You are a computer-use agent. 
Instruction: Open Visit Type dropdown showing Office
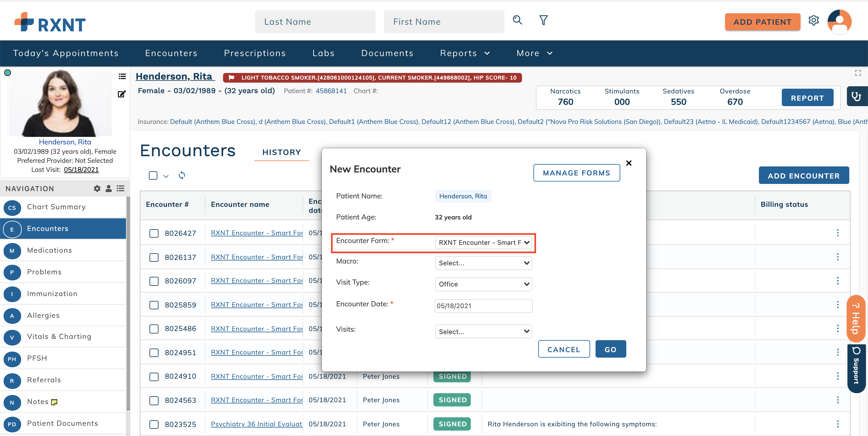(483, 284)
